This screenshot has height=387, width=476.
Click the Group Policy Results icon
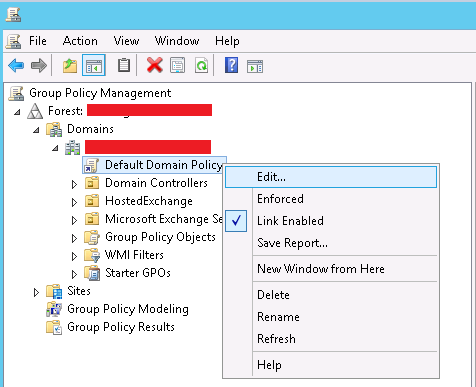(x=54, y=327)
